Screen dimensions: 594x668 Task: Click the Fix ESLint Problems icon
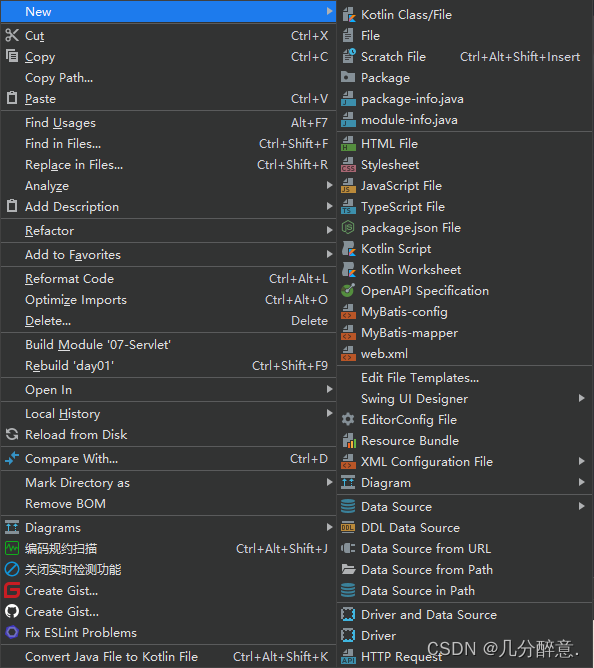click(12, 633)
